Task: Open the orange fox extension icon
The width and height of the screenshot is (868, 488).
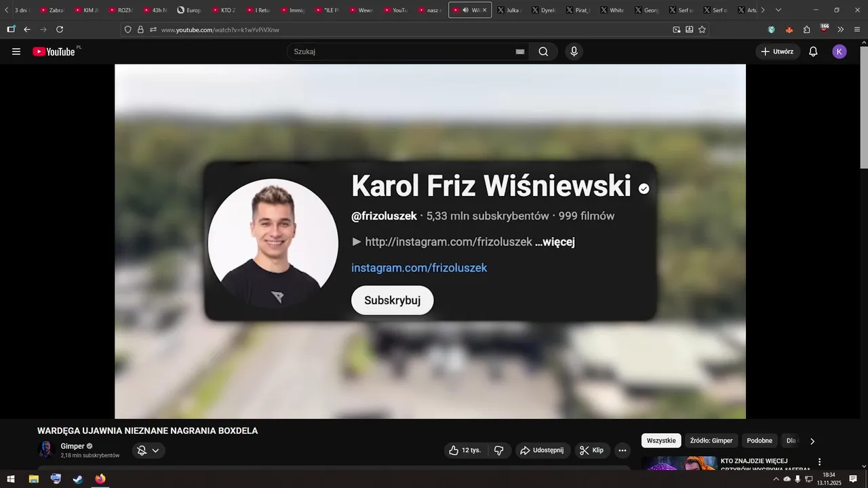Action: [x=789, y=29]
